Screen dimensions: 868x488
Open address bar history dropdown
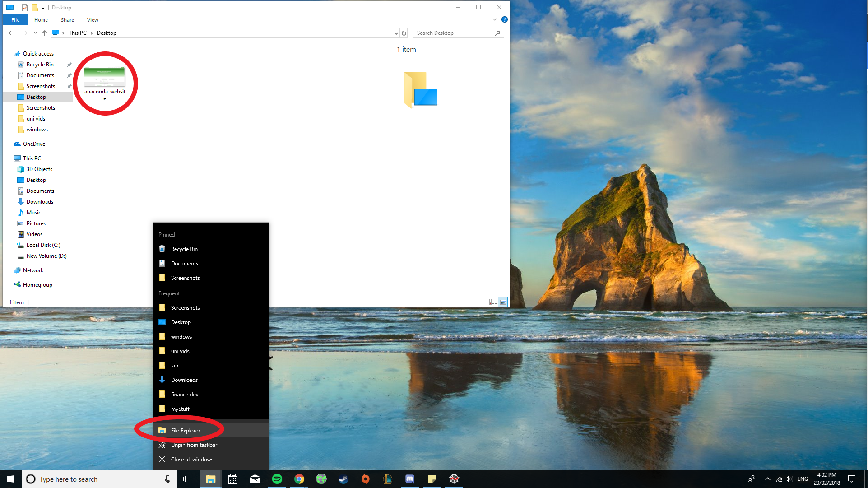click(396, 33)
